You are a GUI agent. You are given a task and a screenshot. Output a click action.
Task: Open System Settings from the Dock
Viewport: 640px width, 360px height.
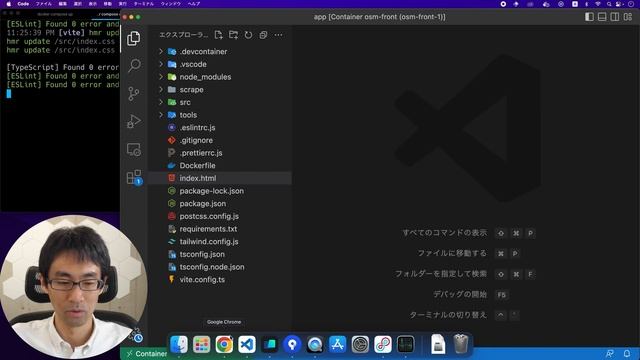pyautogui.click(x=360, y=344)
